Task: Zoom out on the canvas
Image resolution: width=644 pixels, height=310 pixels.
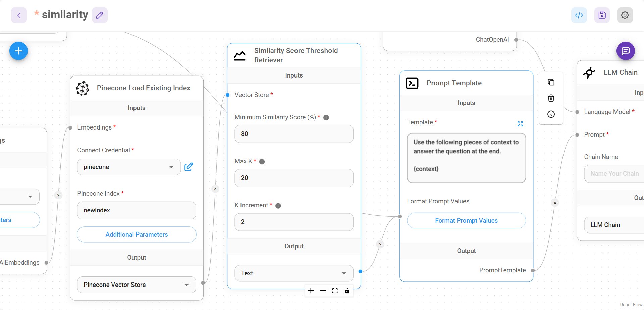Action: [323, 291]
